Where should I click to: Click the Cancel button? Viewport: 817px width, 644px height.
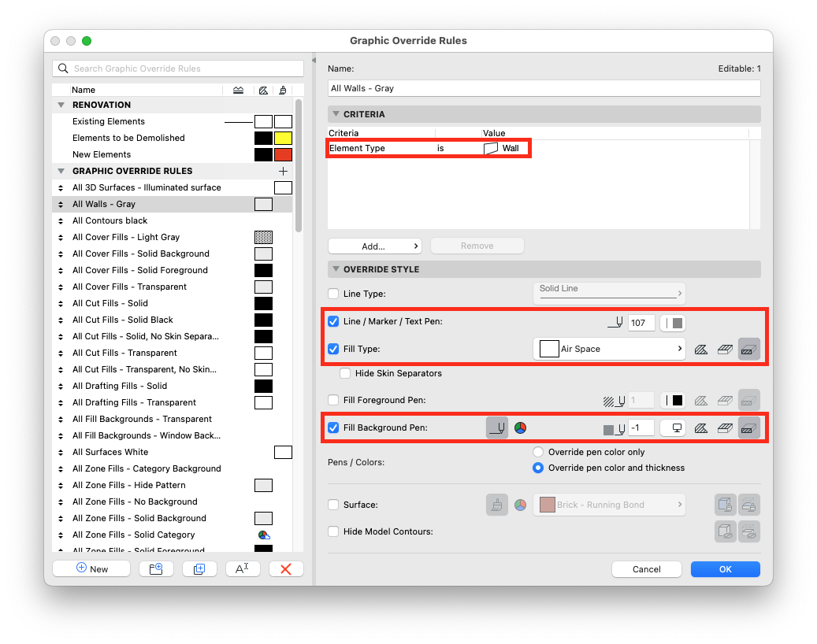(x=646, y=569)
